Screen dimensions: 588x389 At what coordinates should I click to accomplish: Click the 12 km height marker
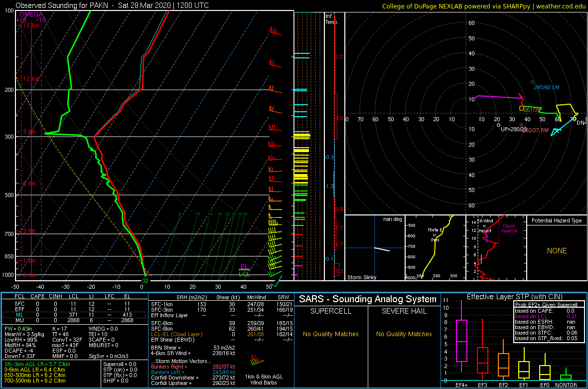[x=31, y=79]
